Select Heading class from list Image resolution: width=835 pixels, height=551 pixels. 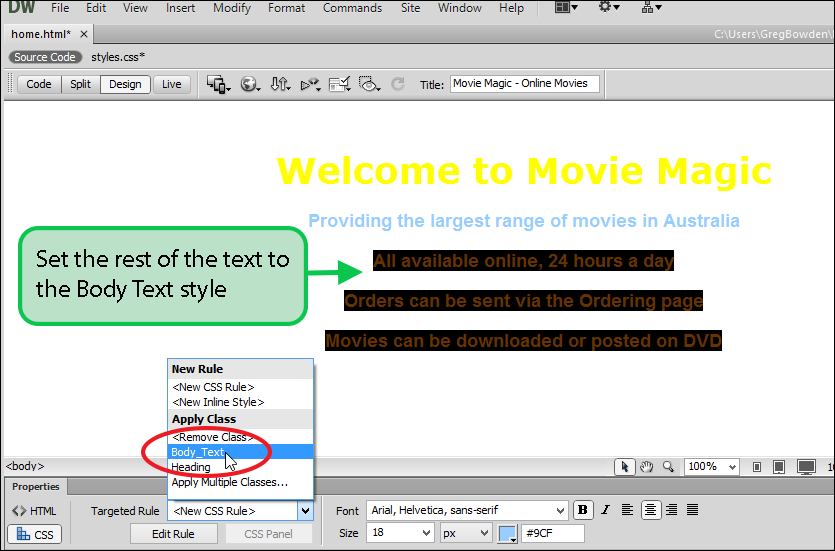tap(240, 467)
